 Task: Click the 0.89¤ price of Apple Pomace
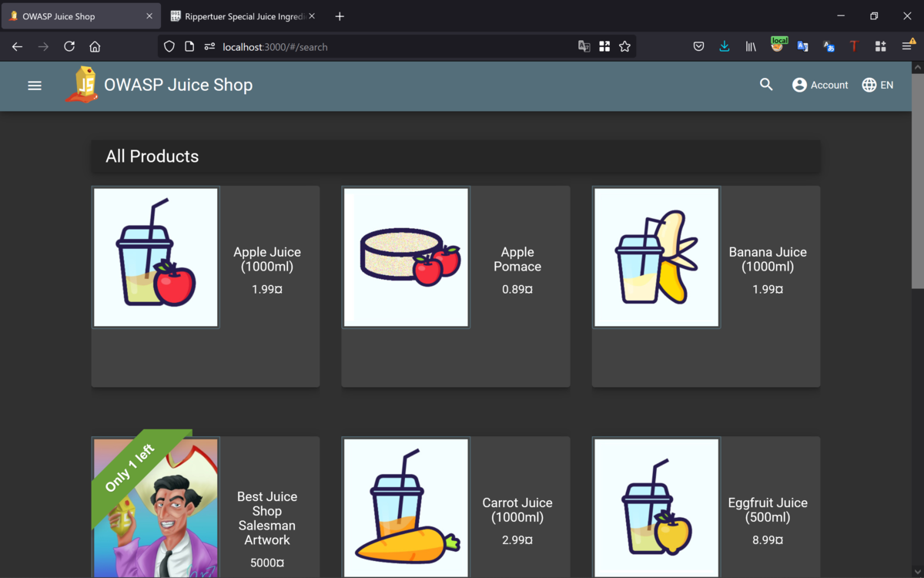[x=517, y=290]
